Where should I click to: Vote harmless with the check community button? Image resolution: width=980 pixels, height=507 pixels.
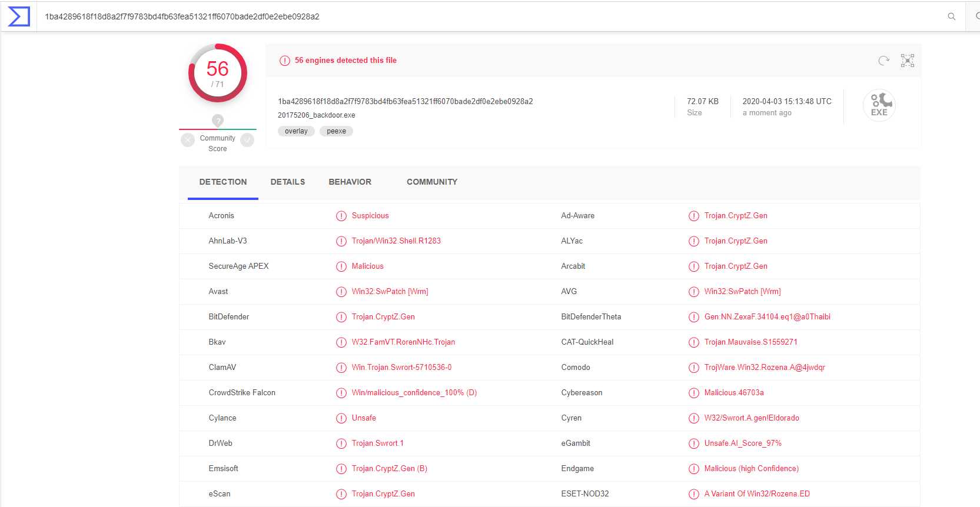click(247, 140)
